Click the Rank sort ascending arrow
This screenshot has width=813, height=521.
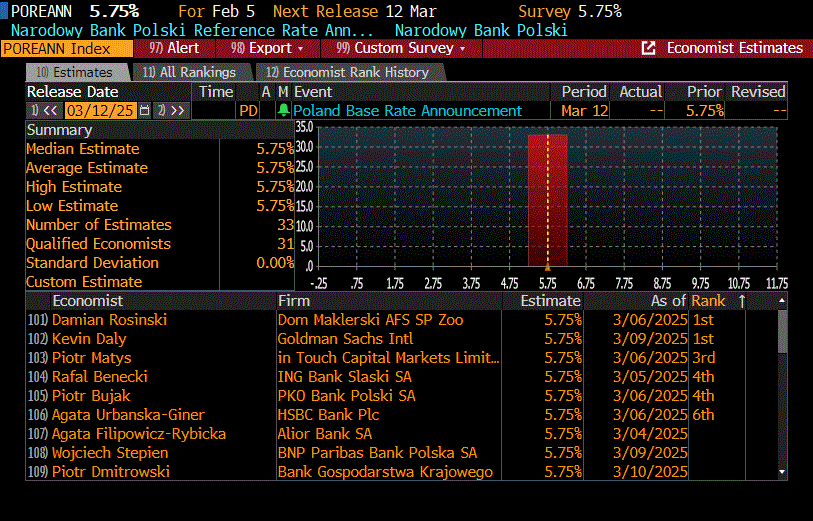(741, 301)
